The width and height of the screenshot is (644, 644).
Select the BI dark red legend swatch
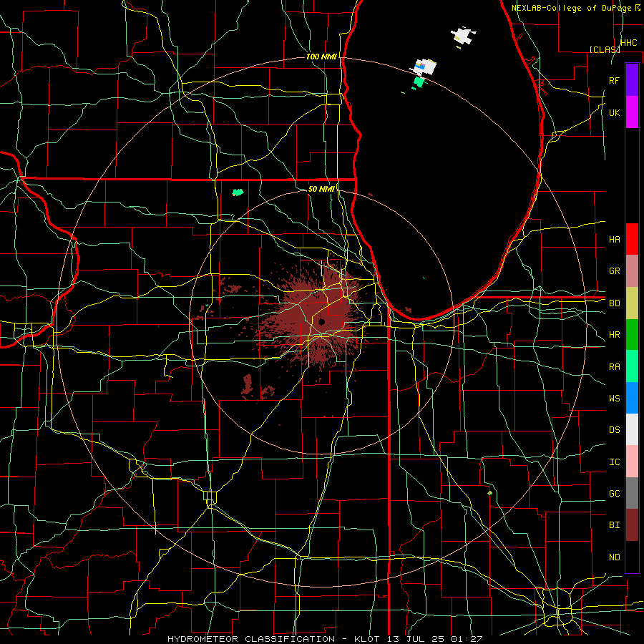coord(632,525)
